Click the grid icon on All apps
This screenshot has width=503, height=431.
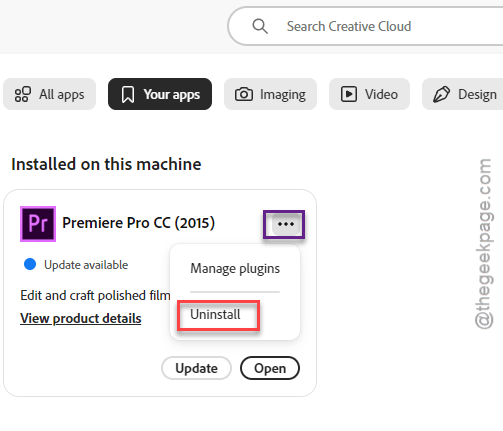tap(22, 94)
